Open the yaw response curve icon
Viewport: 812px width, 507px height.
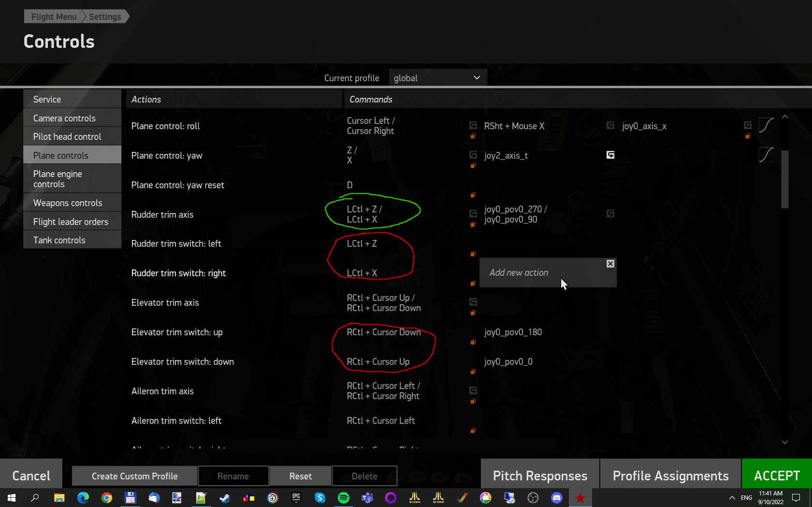[x=766, y=155]
